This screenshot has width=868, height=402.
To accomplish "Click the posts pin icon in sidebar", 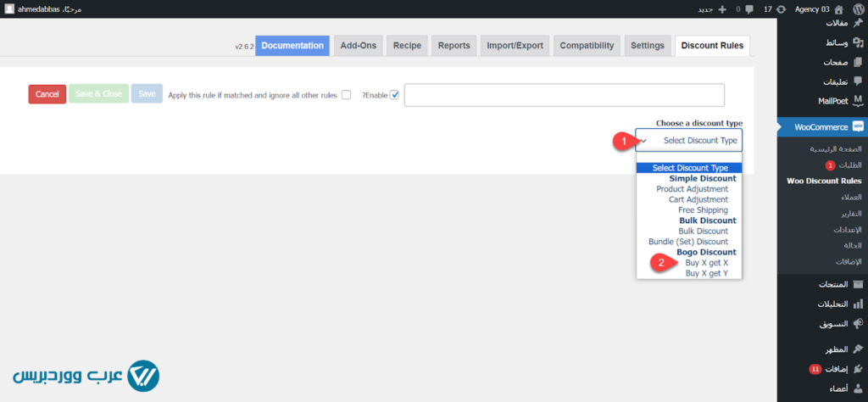I will click(858, 23).
